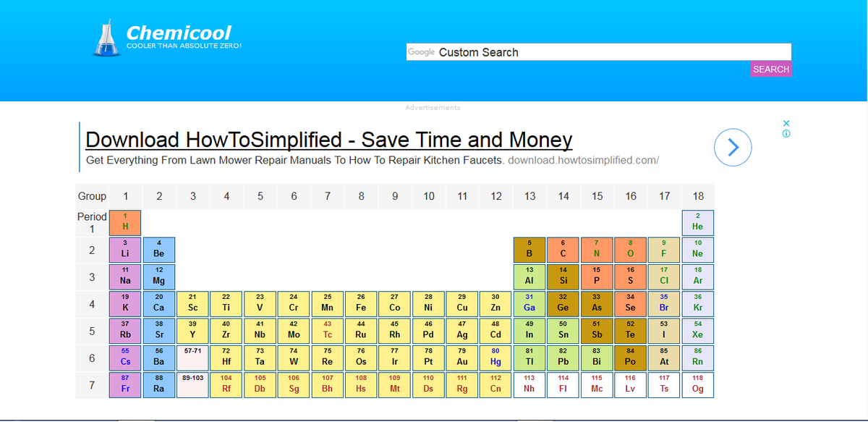Screen dimensions: 868x422
Task: Click the Francium (Fr) element tile
Action: coord(125,384)
